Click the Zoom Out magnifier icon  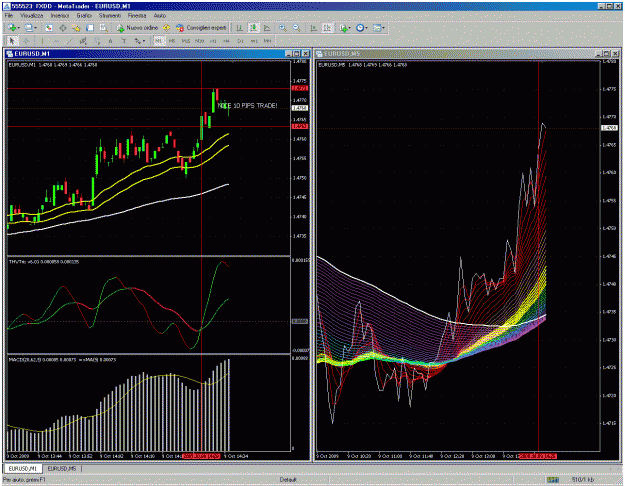[x=296, y=28]
